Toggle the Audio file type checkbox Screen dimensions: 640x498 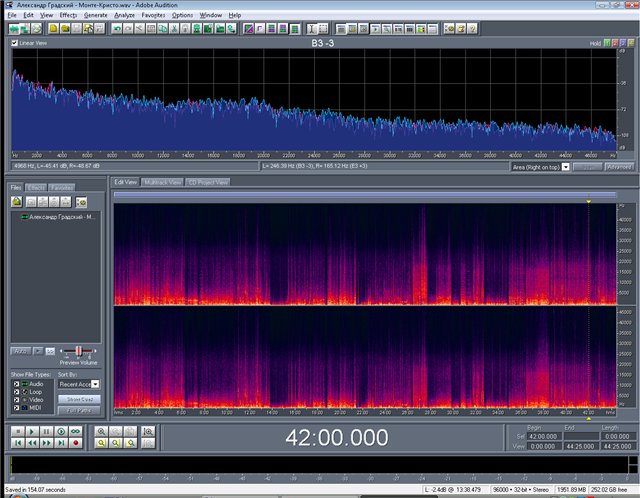point(15,383)
